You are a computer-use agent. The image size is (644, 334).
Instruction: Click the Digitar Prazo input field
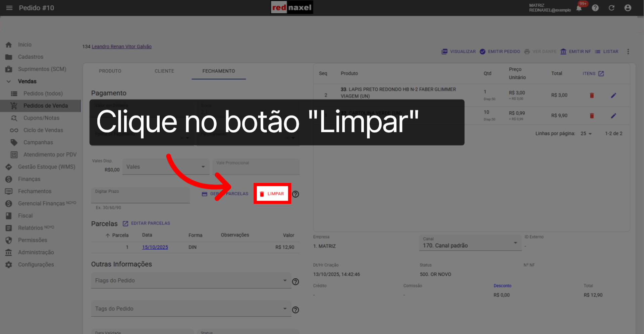[140, 195]
